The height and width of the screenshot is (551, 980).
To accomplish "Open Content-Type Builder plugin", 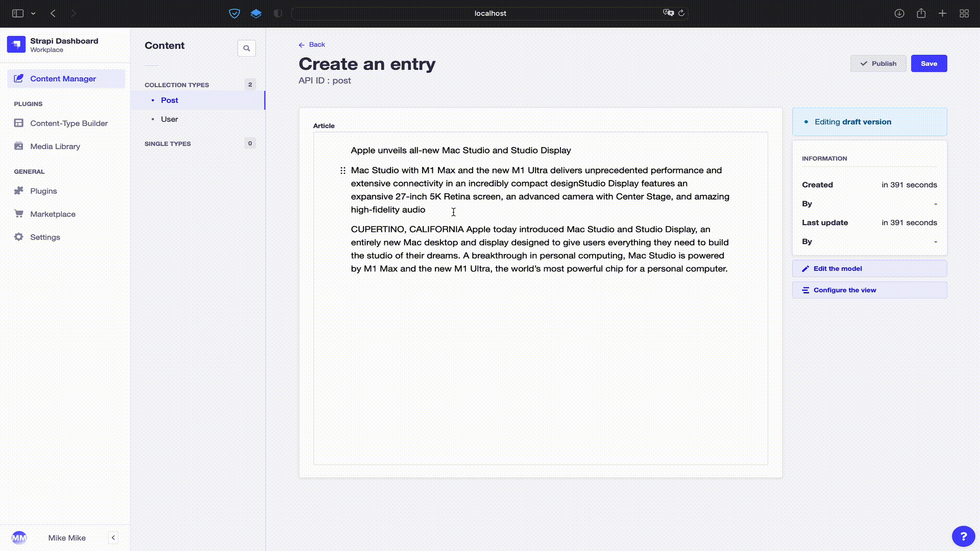I will click(68, 123).
